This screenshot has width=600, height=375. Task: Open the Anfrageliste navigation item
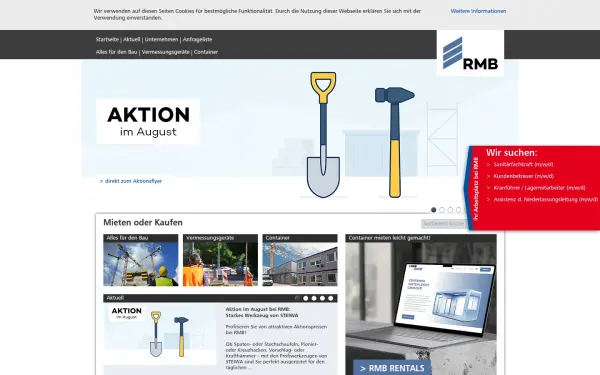click(x=197, y=39)
